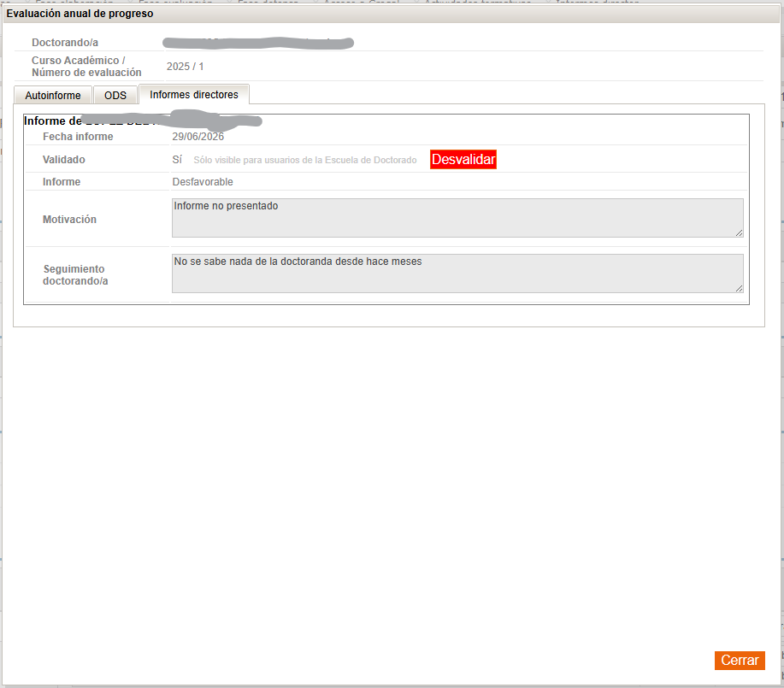Viewport: 784px width, 688px height.
Task: Click the date 29/06/2026
Action: (x=198, y=137)
